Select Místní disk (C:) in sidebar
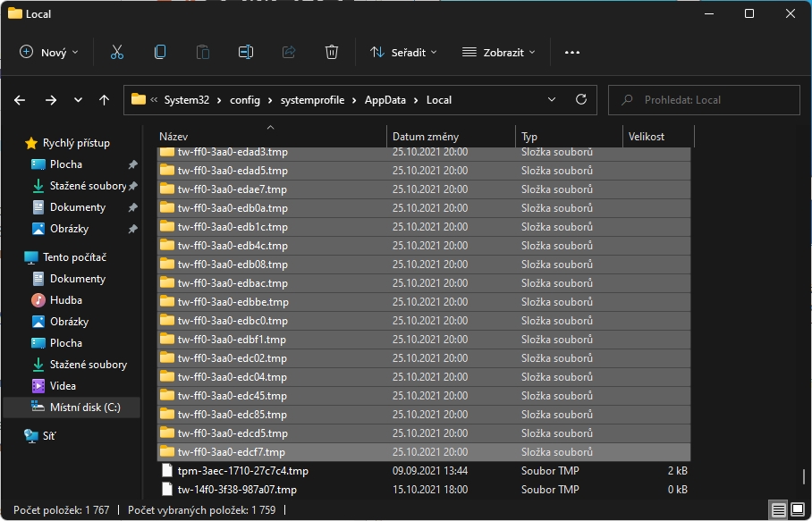 [x=85, y=408]
